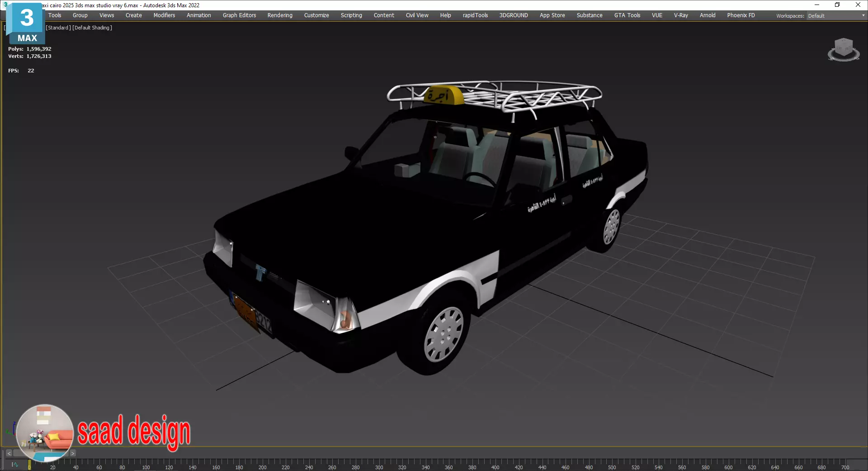The height and width of the screenshot is (471, 868).
Task: Click the frame 0 time slider marker
Action: coord(29,465)
